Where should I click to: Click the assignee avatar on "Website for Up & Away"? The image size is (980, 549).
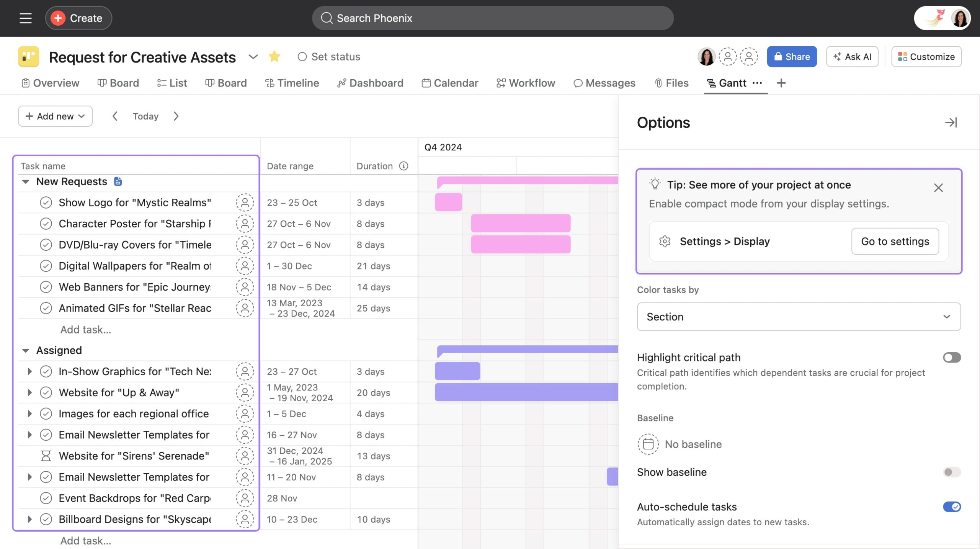(x=245, y=392)
